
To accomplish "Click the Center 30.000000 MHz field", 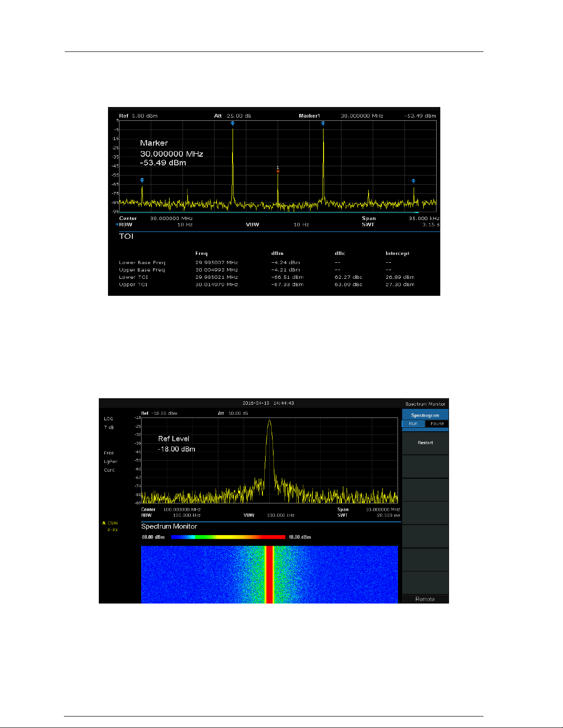I will (156, 219).
